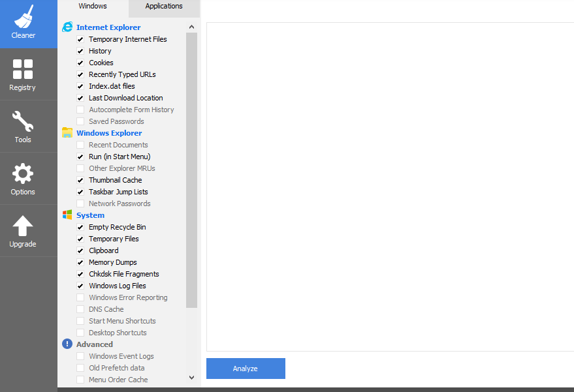Uncheck Chkdsk File Fragments checkbox
This screenshot has width=574, height=392.
80,274
